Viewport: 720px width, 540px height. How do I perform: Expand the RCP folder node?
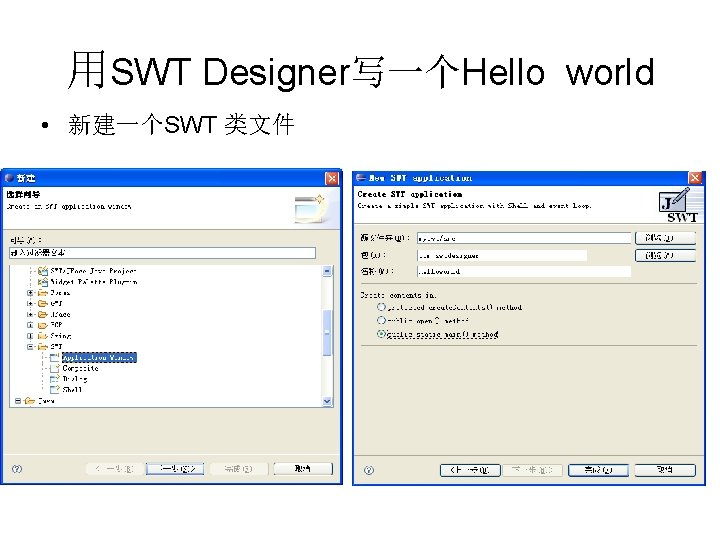pos(30,325)
